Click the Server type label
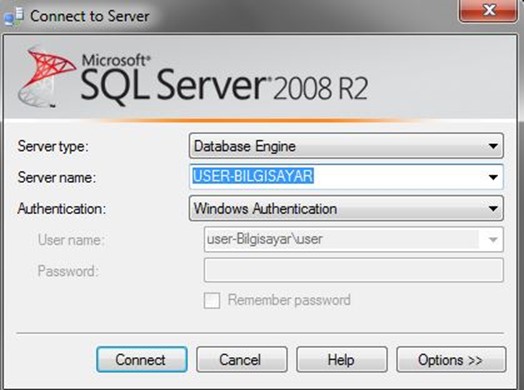This screenshot has width=524, height=390. tap(53, 146)
